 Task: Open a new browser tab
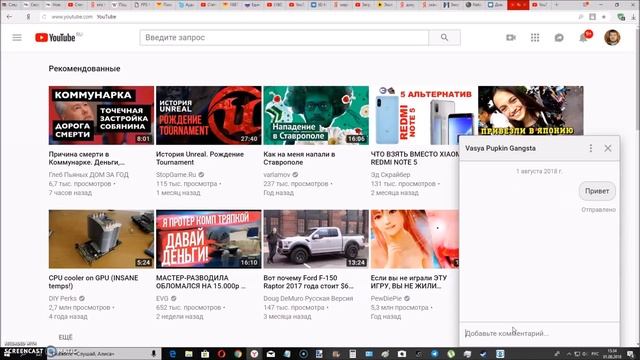[556, 4]
